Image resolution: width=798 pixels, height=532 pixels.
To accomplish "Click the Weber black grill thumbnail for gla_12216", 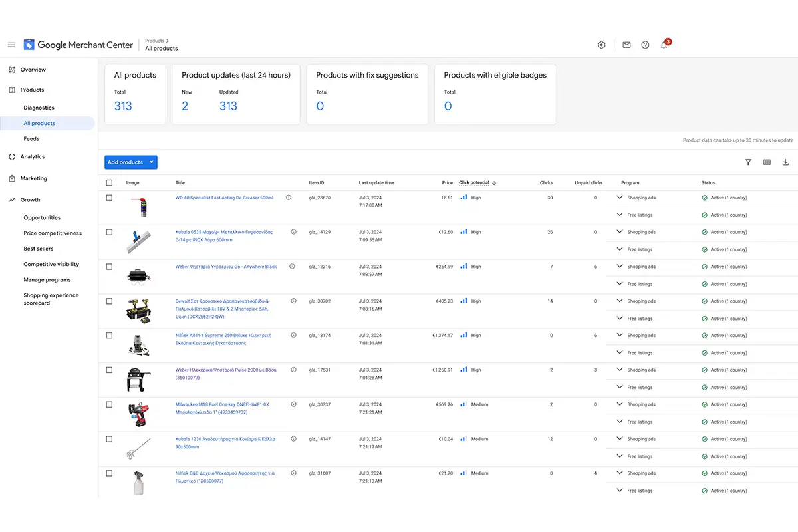I will 139,275.
